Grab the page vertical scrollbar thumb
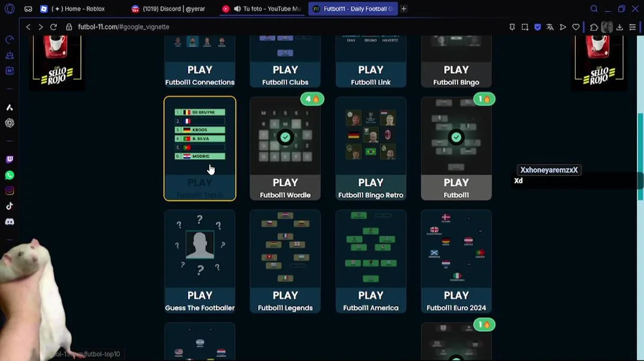 point(640,156)
